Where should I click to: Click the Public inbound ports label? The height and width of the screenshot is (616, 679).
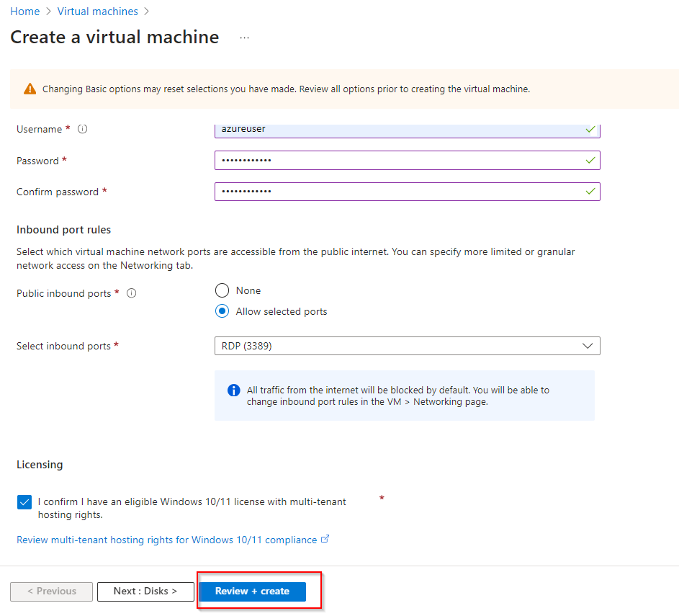click(x=63, y=293)
